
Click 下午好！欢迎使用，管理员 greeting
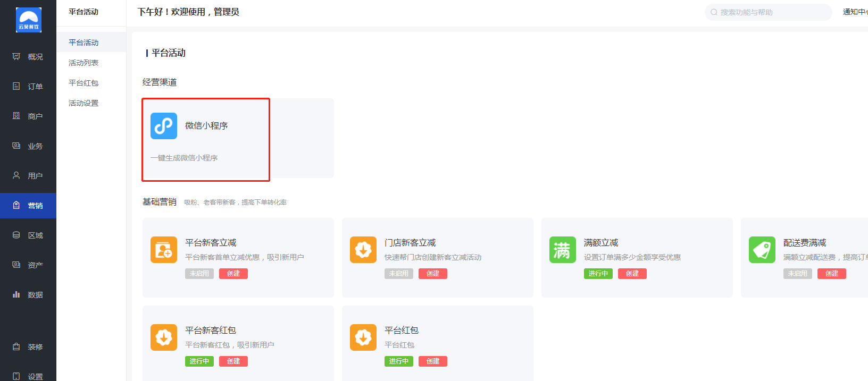[188, 12]
